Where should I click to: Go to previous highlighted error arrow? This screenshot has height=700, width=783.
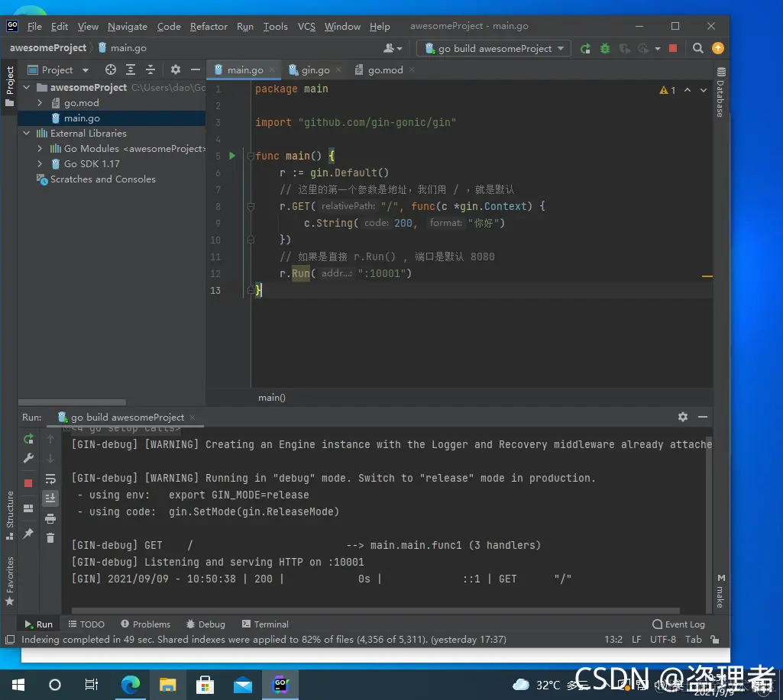688,90
